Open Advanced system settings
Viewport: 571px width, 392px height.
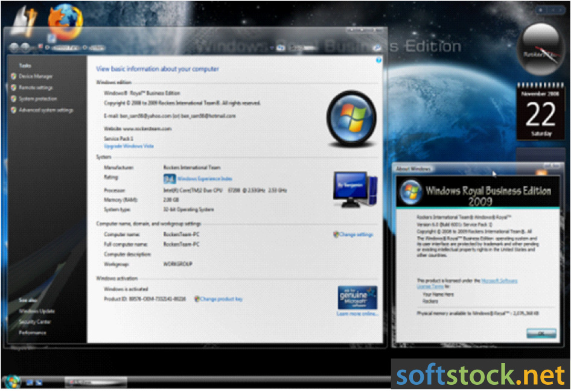(46, 110)
